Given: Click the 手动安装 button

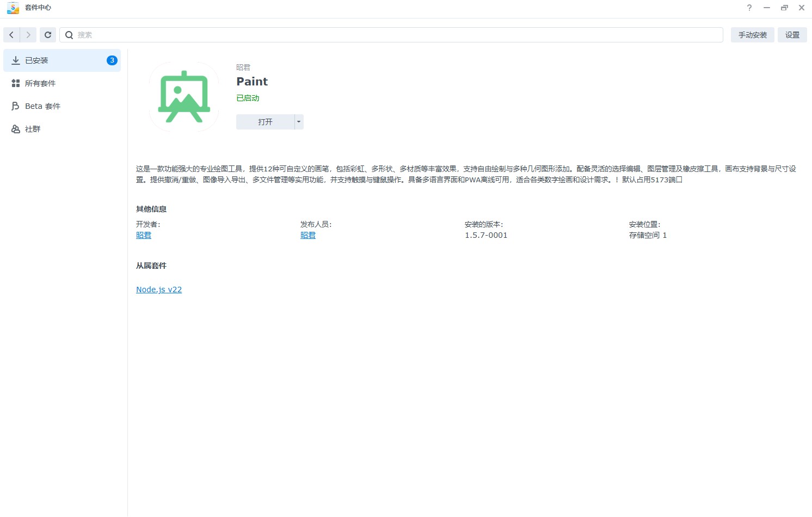Looking at the screenshot, I should (x=752, y=35).
